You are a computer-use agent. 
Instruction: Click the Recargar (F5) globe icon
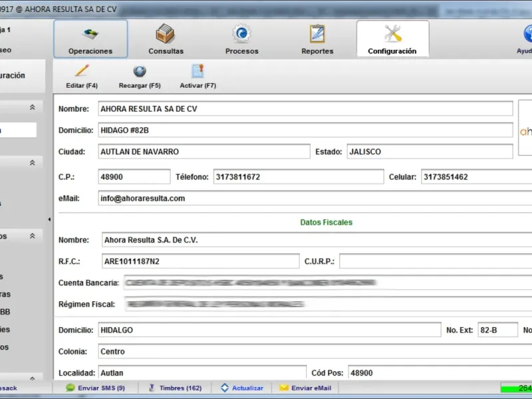coord(140,71)
